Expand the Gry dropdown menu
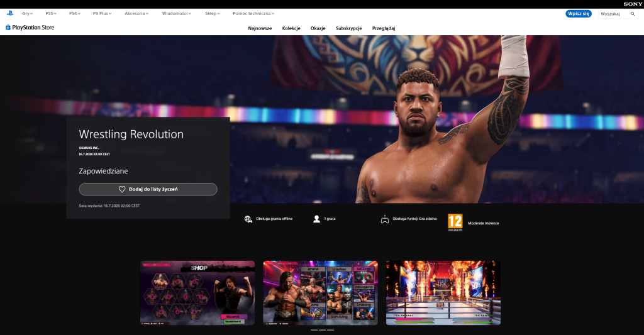644x335 pixels. coord(28,14)
